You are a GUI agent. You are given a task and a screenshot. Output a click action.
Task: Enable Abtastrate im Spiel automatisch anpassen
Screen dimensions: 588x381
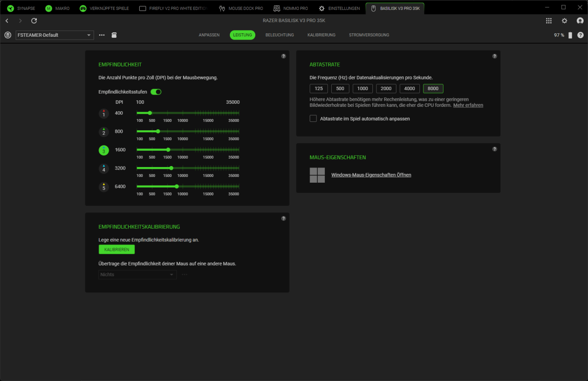pos(313,119)
